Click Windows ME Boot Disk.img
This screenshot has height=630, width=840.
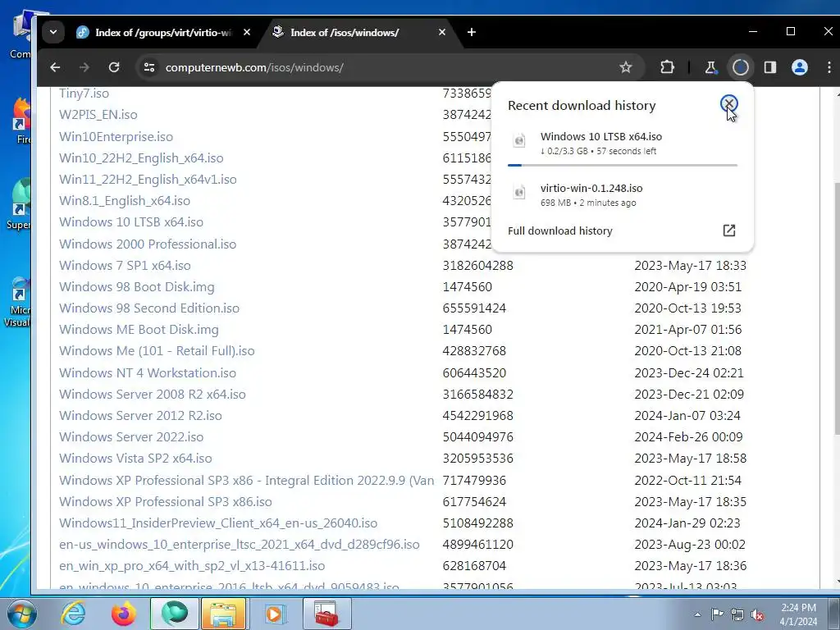click(x=139, y=330)
